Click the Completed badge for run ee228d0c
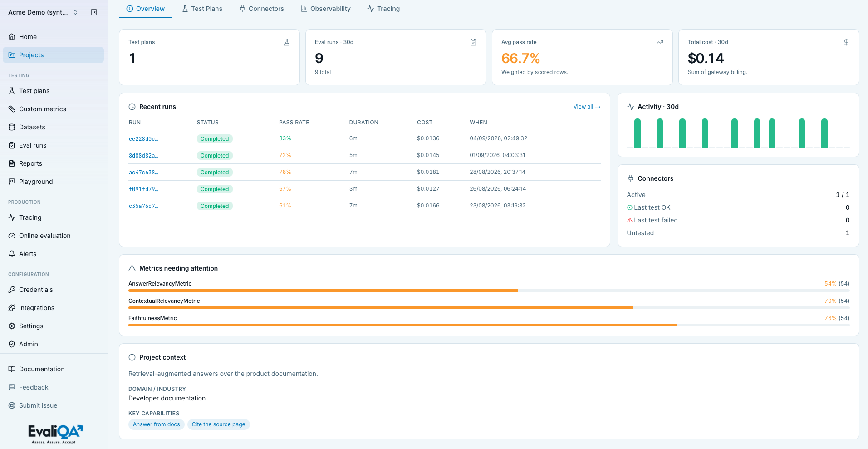868x449 pixels. tap(215, 139)
